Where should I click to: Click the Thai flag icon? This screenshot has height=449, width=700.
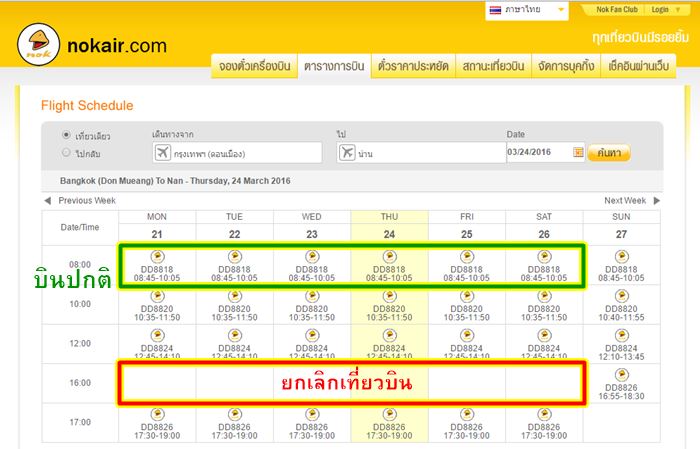click(x=495, y=10)
